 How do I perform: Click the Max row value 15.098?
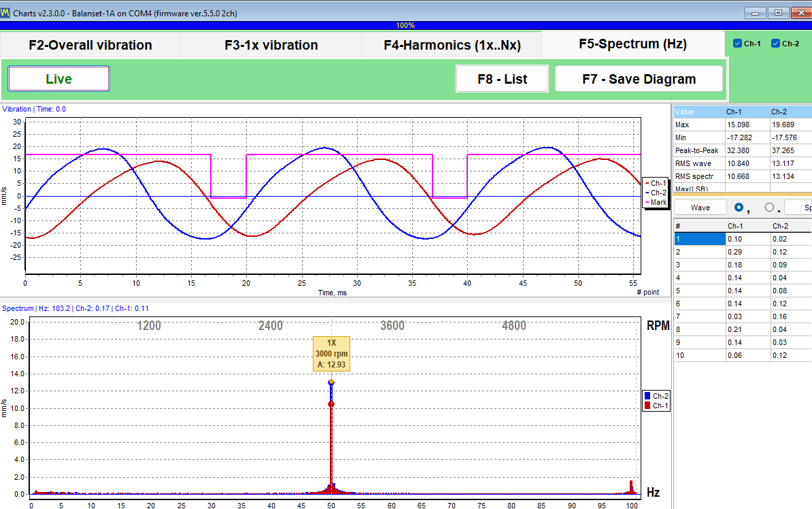coord(738,125)
